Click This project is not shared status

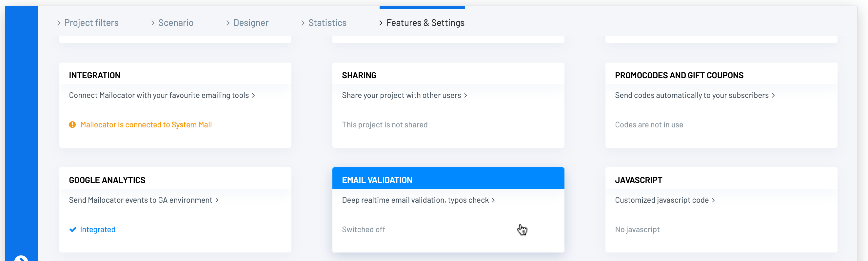point(385,125)
